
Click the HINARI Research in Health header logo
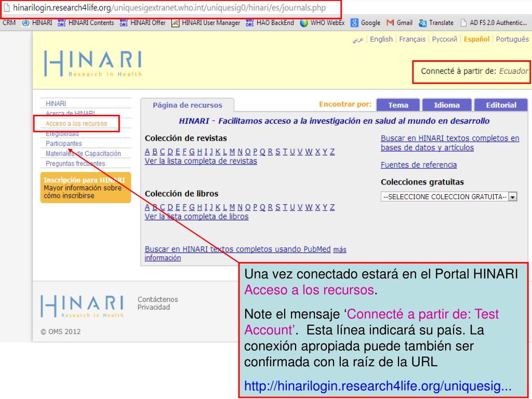(x=93, y=63)
